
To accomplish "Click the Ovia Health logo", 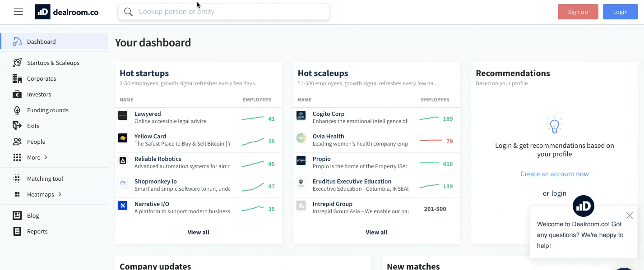I will pos(301,138).
